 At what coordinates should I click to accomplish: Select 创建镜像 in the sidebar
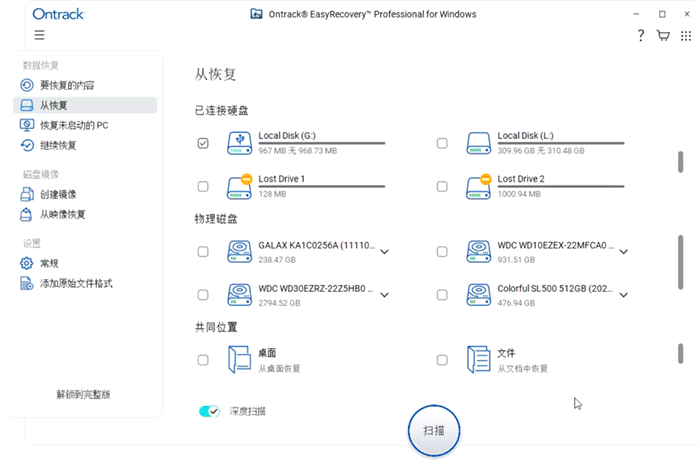tap(85, 194)
